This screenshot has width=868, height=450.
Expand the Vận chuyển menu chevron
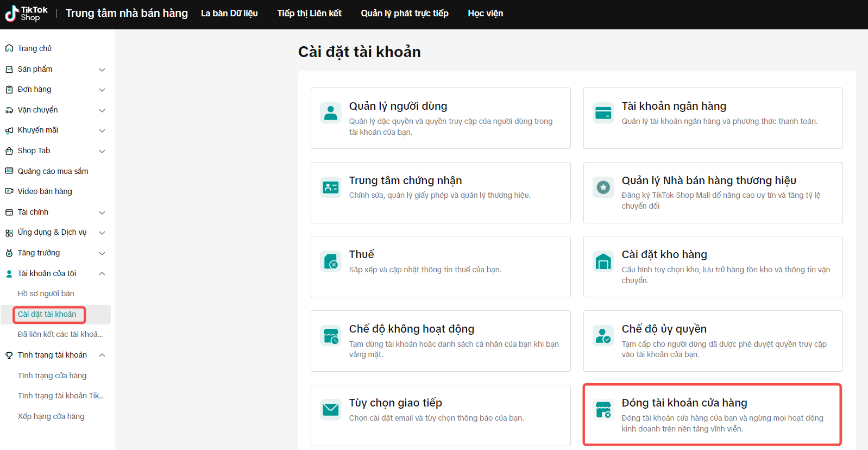click(x=102, y=110)
